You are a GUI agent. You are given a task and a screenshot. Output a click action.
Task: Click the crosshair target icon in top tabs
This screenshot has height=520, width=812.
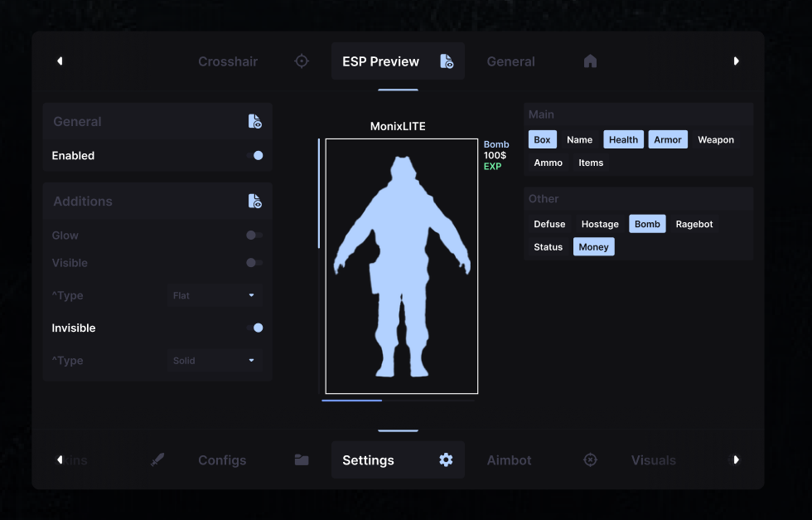point(302,61)
